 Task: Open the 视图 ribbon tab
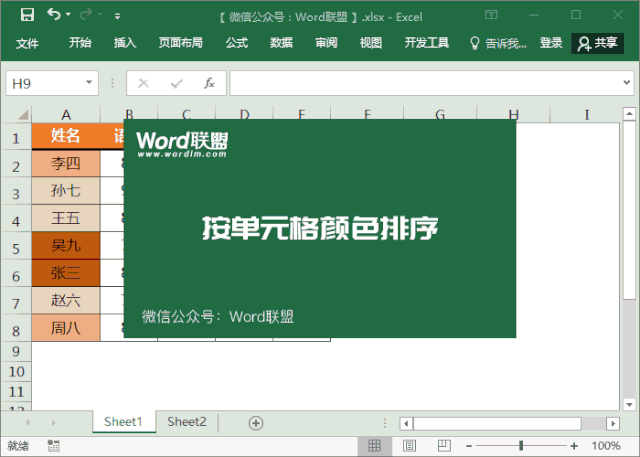tap(371, 42)
